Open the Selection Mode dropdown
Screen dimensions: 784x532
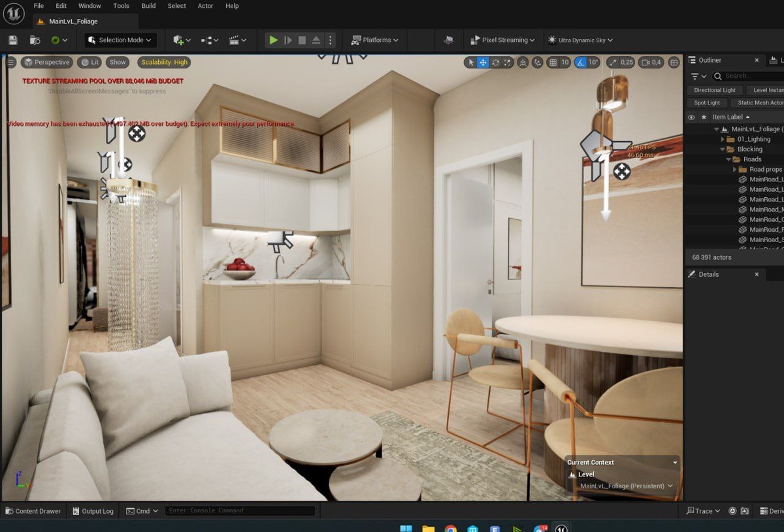(120, 40)
